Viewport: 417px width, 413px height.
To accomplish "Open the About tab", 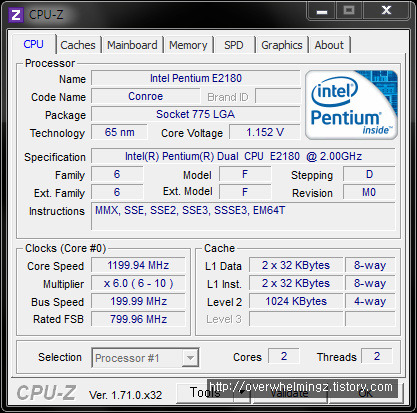I will point(329,45).
